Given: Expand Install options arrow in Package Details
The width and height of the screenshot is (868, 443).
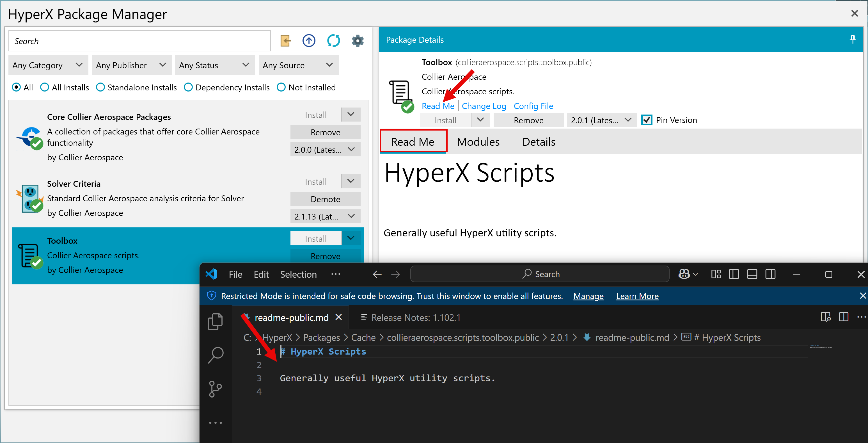Looking at the screenshot, I should [x=480, y=120].
